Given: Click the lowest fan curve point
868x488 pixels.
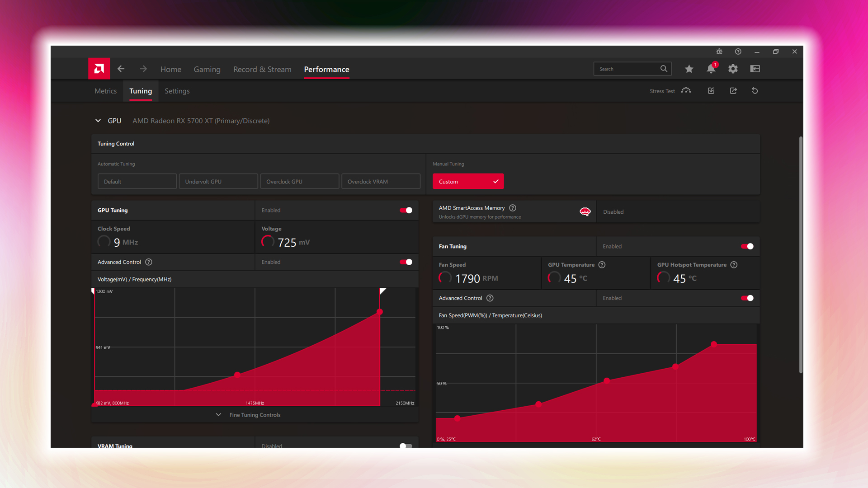Looking at the screenshot, I should (458, 418).
